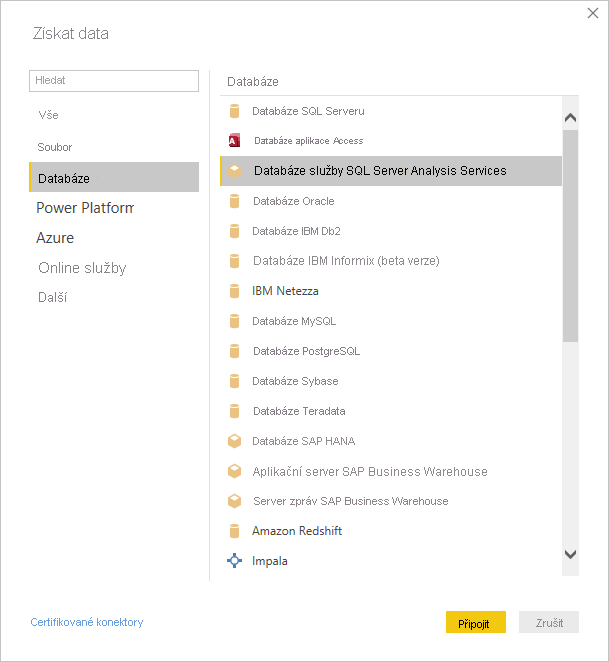The width and height of the screenshot is (609, 662).
Task: Open the Certifikované konektory link
Action: (87, 622)
